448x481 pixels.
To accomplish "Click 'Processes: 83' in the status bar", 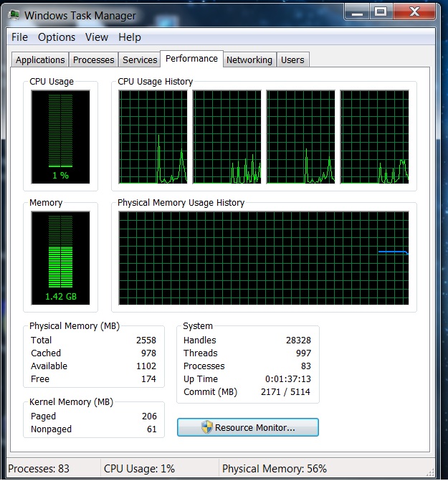I will (39, 468).
